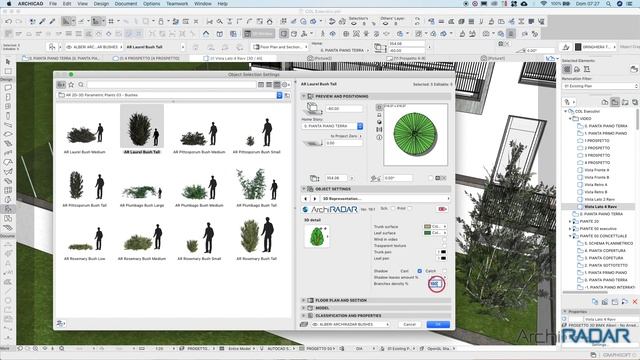
Task: Open the Teamwork menu
Action: 177,4
